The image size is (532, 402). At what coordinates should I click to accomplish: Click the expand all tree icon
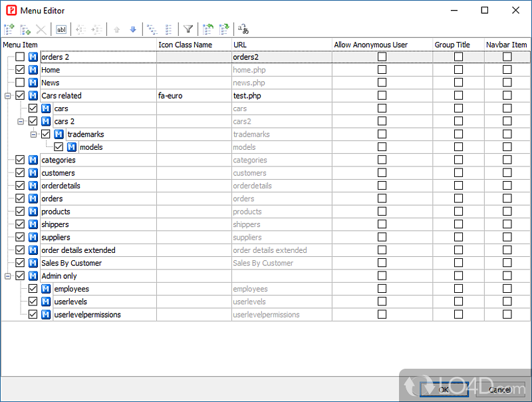coord(152,29)
